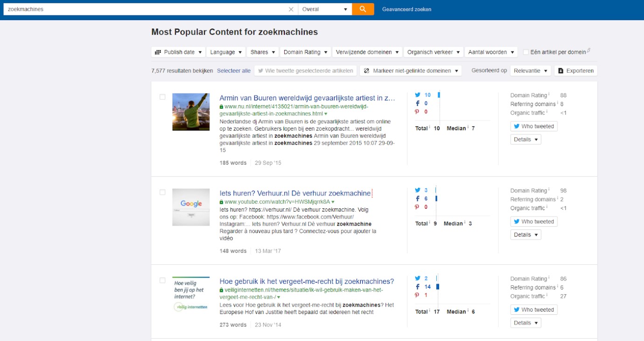Image resolution: width=644 pixels, height=341 pixels.
Task: Click the Facebook icon in second result's shares
Action: [418, 199]
